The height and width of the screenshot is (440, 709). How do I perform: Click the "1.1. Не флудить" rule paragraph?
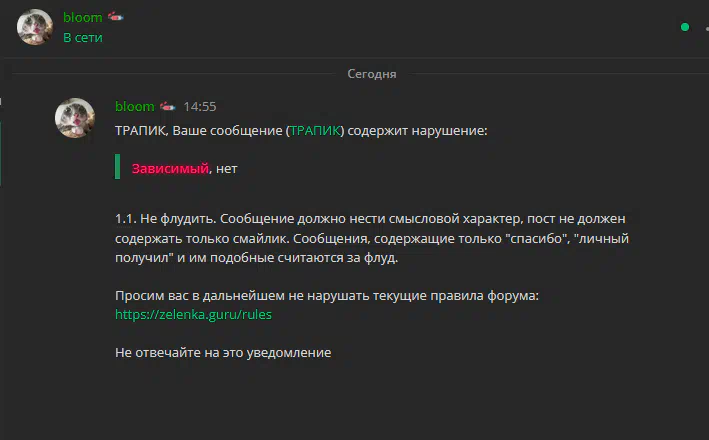pos(372,238)
